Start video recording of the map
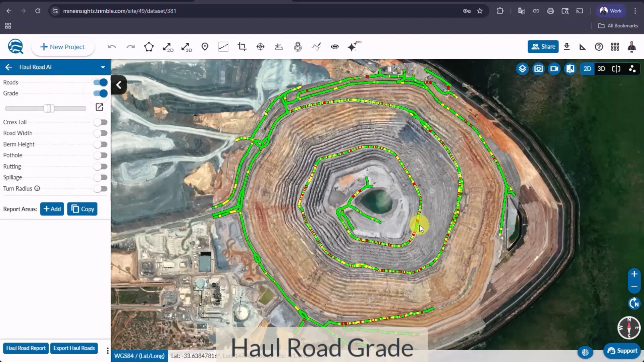This screenshot has width=644, height=362. click(554, 69)
